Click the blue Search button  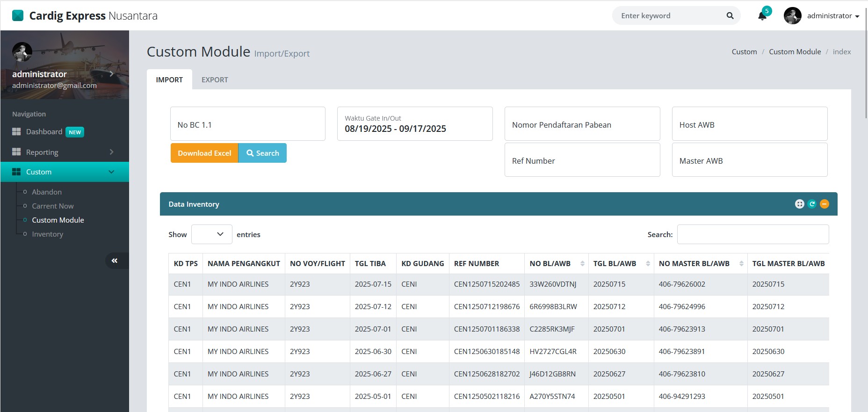tap(262, 153)
